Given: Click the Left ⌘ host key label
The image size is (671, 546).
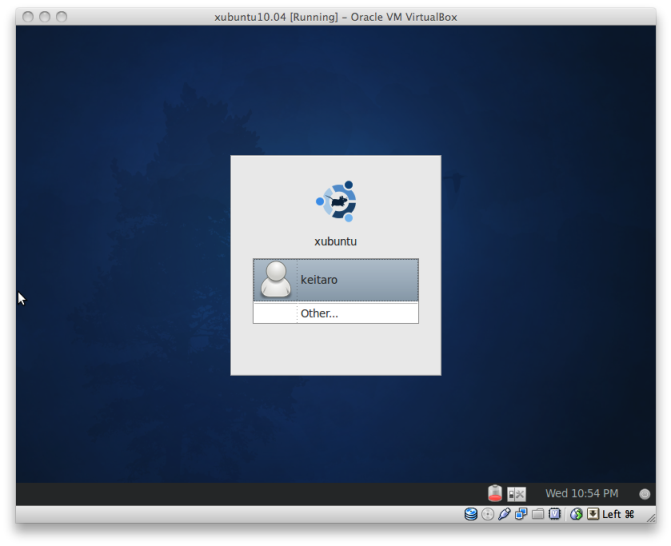Looking at the screenshot, I should (618, 514).
